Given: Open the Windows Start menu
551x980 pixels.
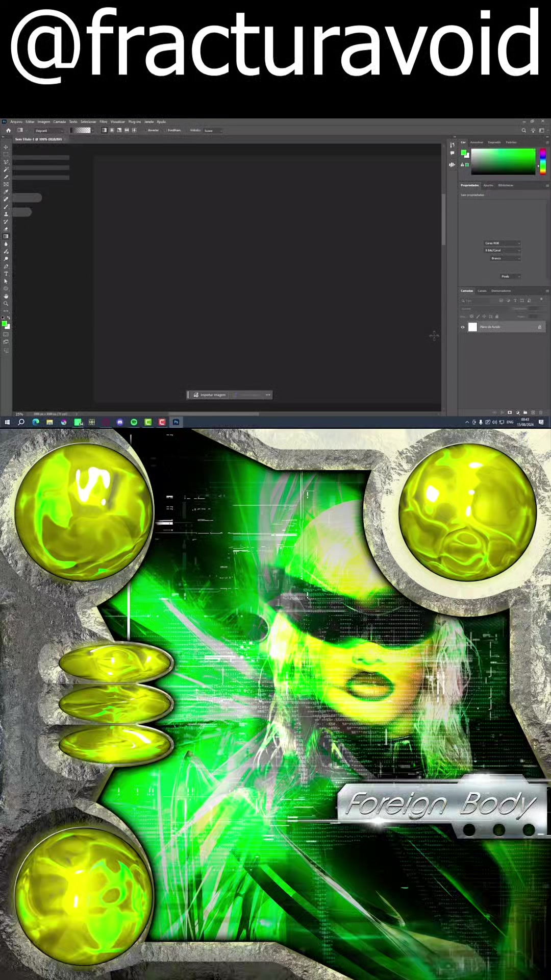Looking at the screenshot, I should 7,422.
